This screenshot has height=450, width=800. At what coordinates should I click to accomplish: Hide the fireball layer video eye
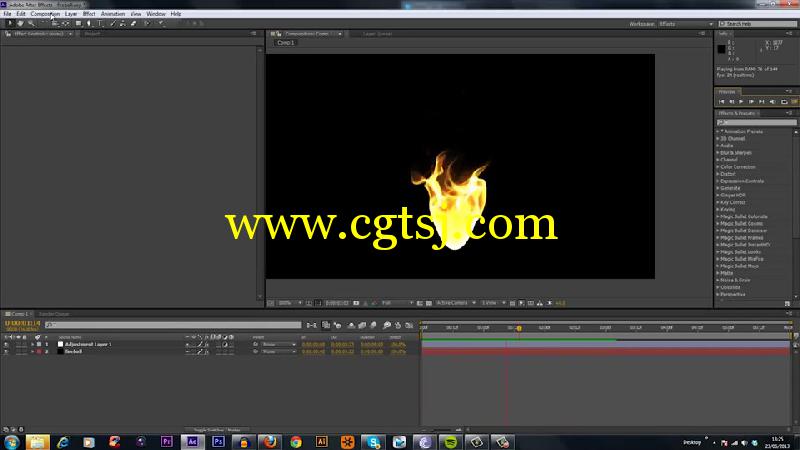click(6, 352)
